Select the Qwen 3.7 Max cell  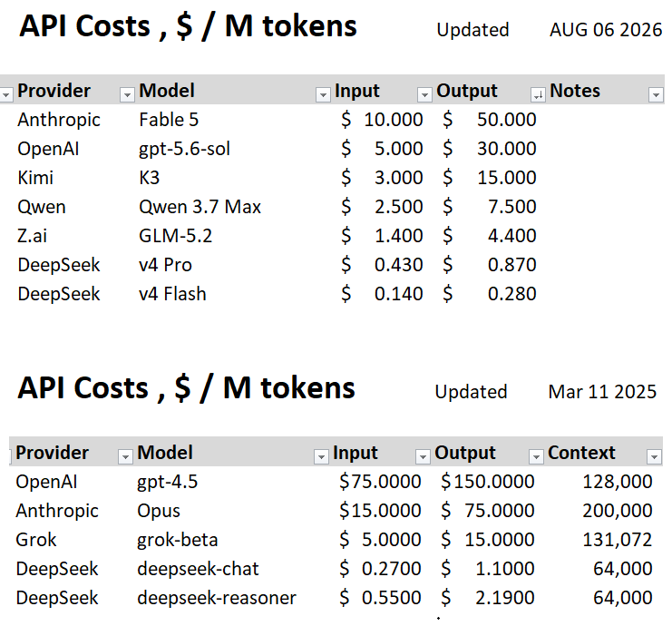tap(200, 207)
